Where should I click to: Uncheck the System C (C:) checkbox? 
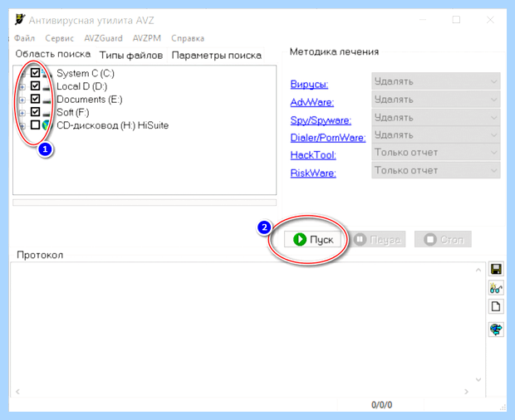35,72
